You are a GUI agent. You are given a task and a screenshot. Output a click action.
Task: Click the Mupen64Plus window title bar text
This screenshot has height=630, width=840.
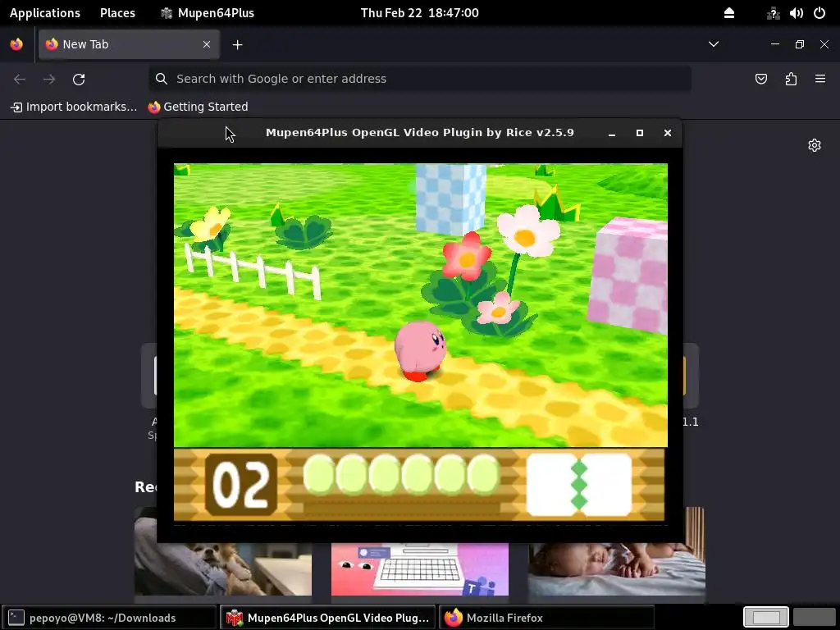[x=419, y=133]
